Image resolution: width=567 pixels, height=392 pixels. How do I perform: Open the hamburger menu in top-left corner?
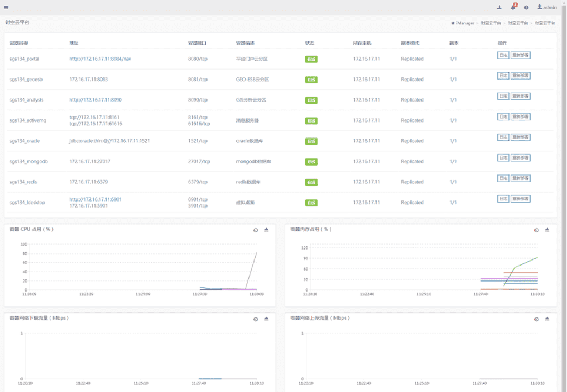click(x=6, y=7)
